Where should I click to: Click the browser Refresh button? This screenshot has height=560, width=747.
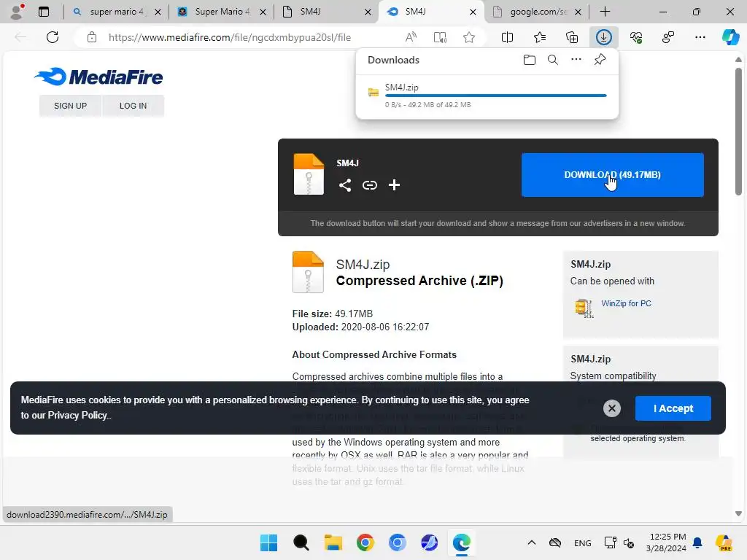[x=53, y=37]
